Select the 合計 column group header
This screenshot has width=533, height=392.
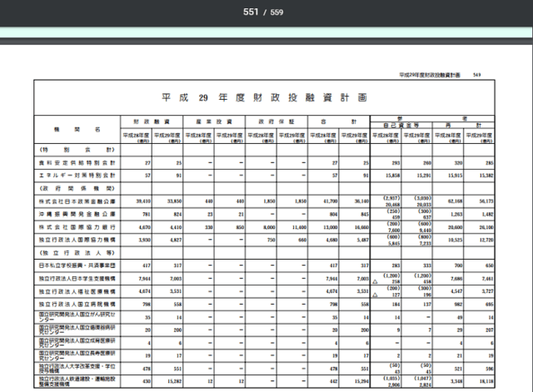[339, 122]
